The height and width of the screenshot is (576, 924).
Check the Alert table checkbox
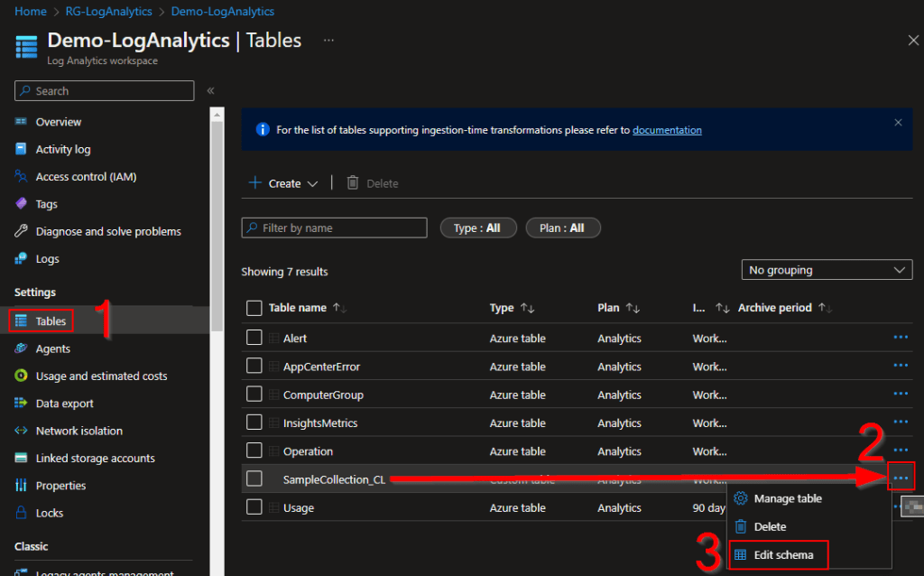[254, 339]
